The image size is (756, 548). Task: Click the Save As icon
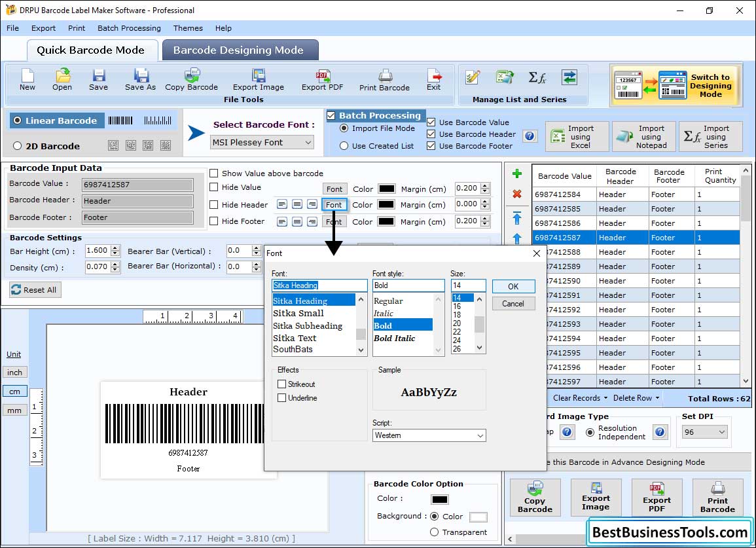(140, 80)
